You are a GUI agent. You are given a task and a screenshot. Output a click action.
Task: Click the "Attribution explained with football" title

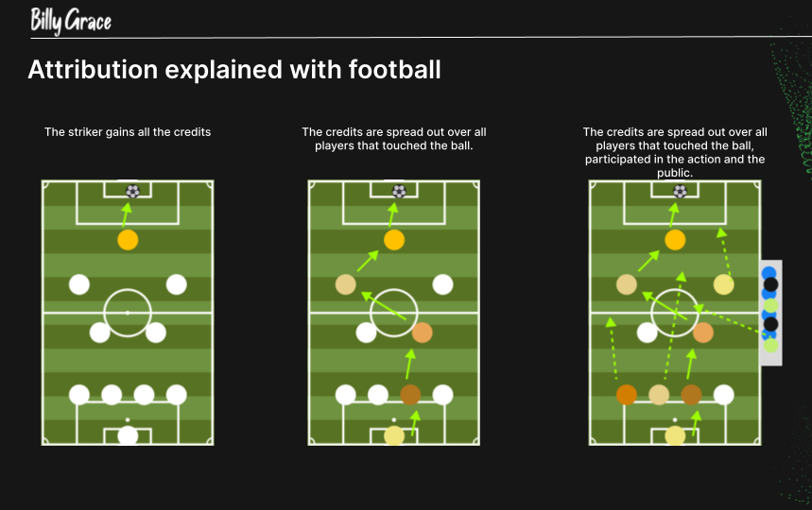click(x=234, y=70)
